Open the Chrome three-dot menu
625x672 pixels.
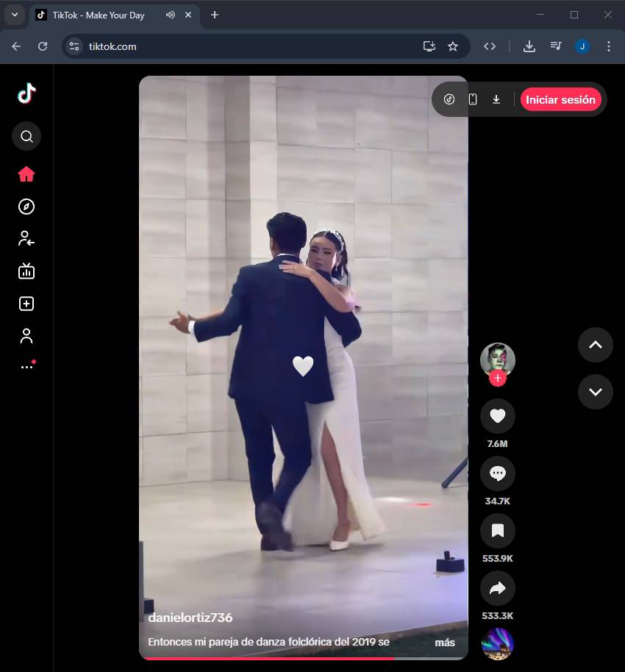click(x=608, y=46)
